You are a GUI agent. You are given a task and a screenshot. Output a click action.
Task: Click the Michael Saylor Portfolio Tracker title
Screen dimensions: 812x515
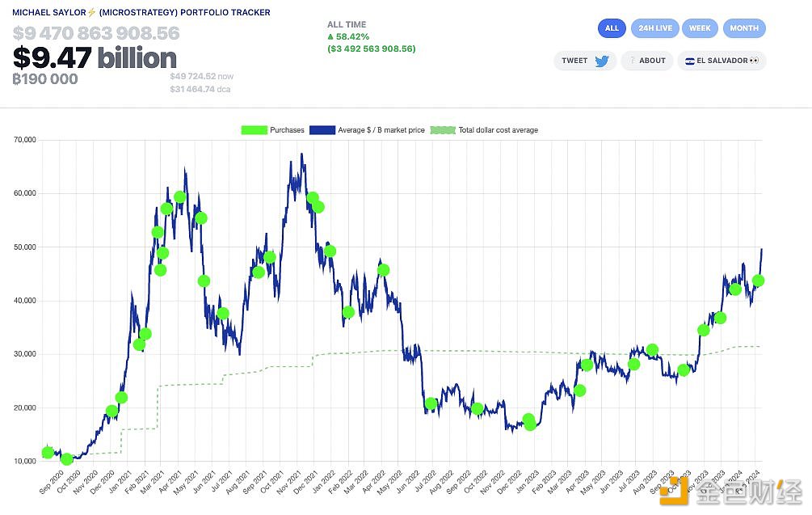[141, 12]
